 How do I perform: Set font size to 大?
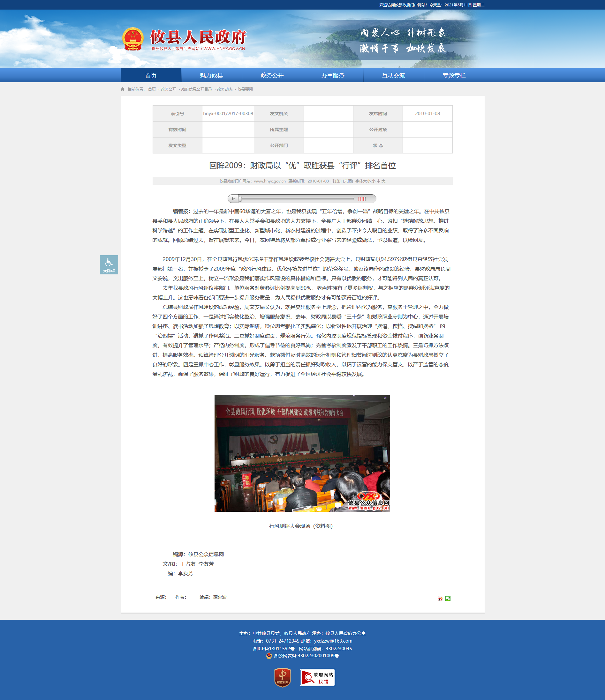point(384,181)
